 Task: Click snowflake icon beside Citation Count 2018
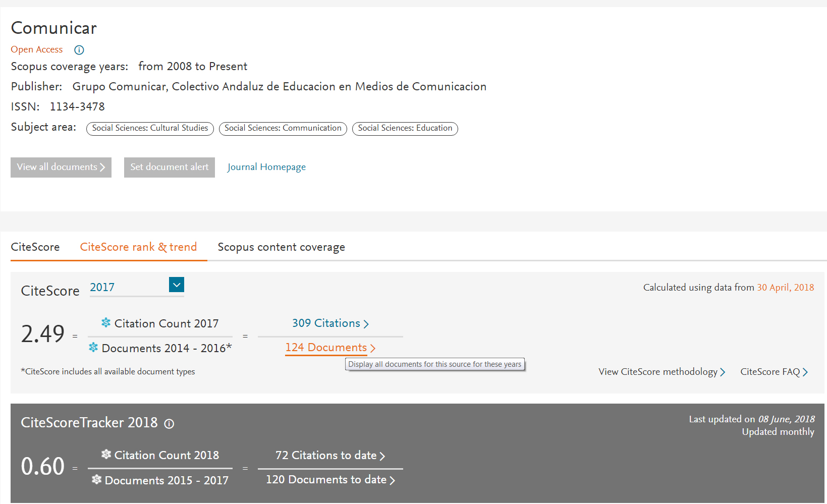coord(106,454)
